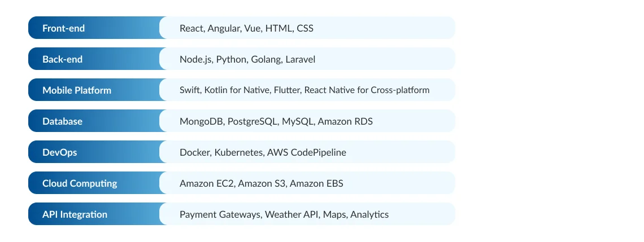Click the word Angular in Front-end row
Image resolution: width=644 pixels, height=242 pixels.
(224, 28)
